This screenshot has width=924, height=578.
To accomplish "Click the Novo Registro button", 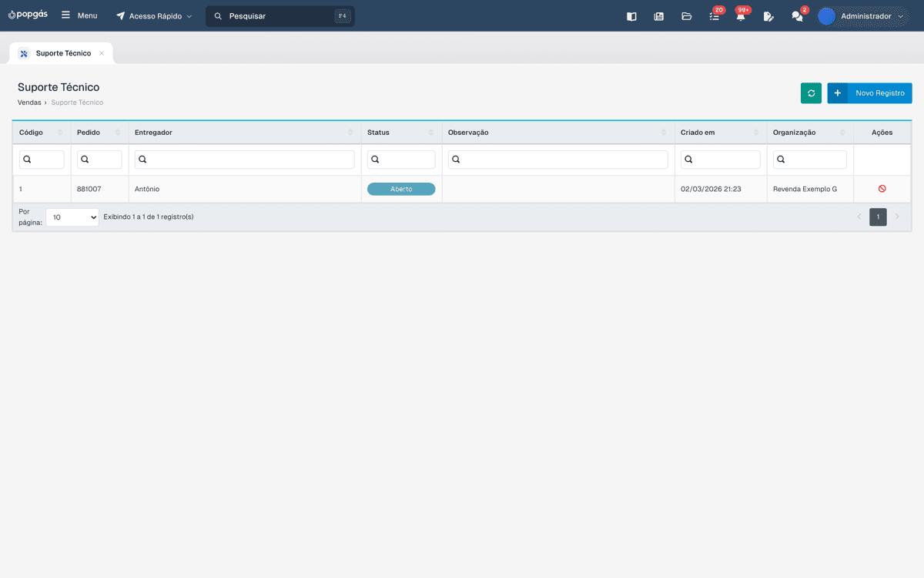I will click(x=869, y=93).
